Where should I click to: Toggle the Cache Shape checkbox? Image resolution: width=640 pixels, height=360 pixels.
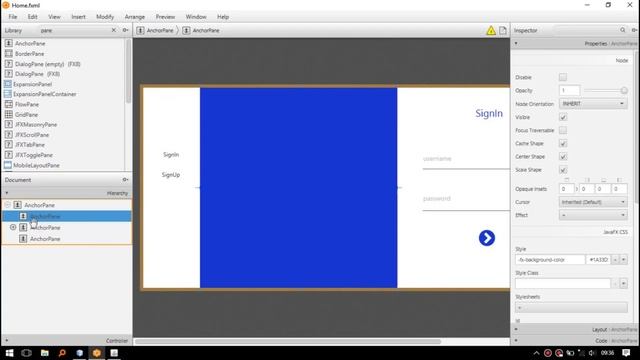coord(563,143)
